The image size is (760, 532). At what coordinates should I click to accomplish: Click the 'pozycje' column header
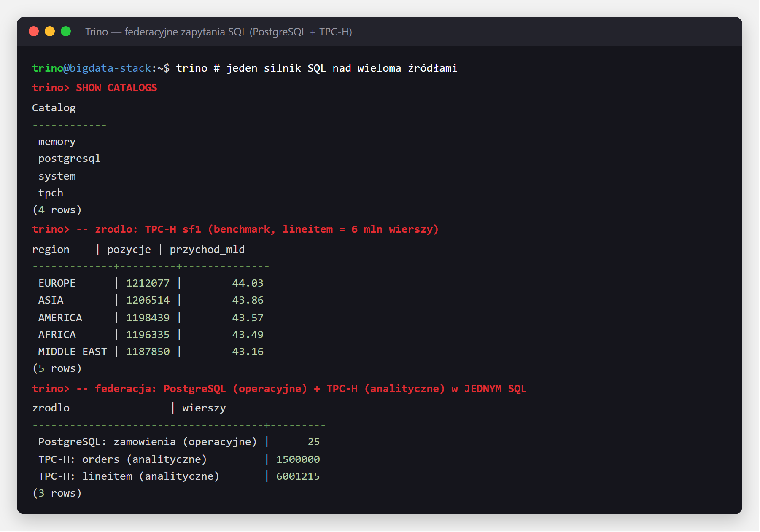pyautogui.click(x=129, y=250)
